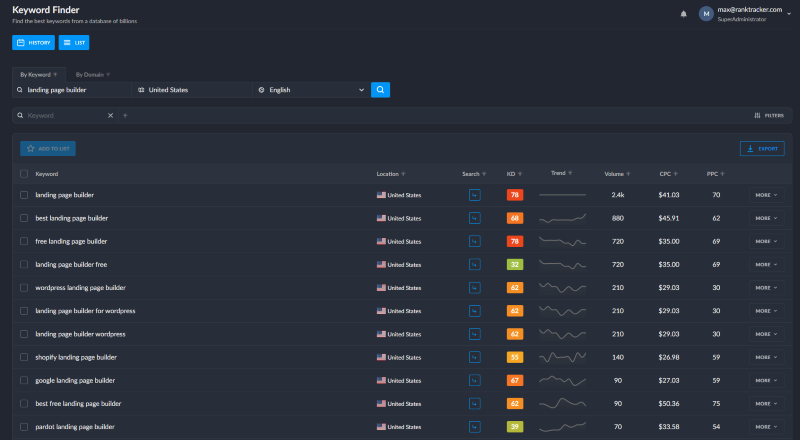The width and height of the screenshot is (800, 440).
Task: Expand MORE for free landing page builder
Action: coord(766,241)
